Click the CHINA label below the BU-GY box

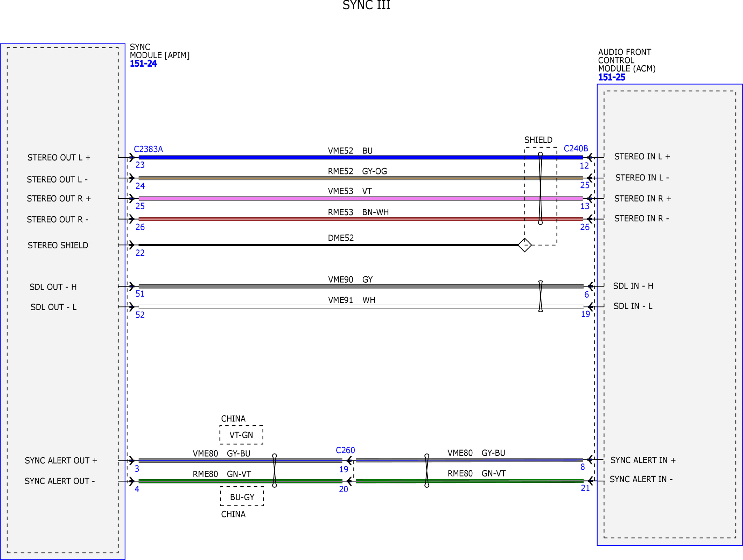pyautogui.click(x=233, y=514)
